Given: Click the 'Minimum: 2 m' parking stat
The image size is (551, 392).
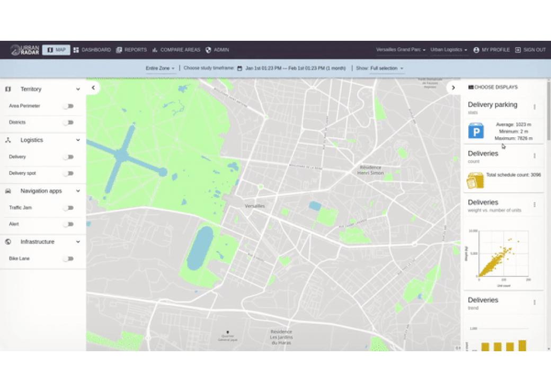Looking at the screenshot, I should (513, 131).
